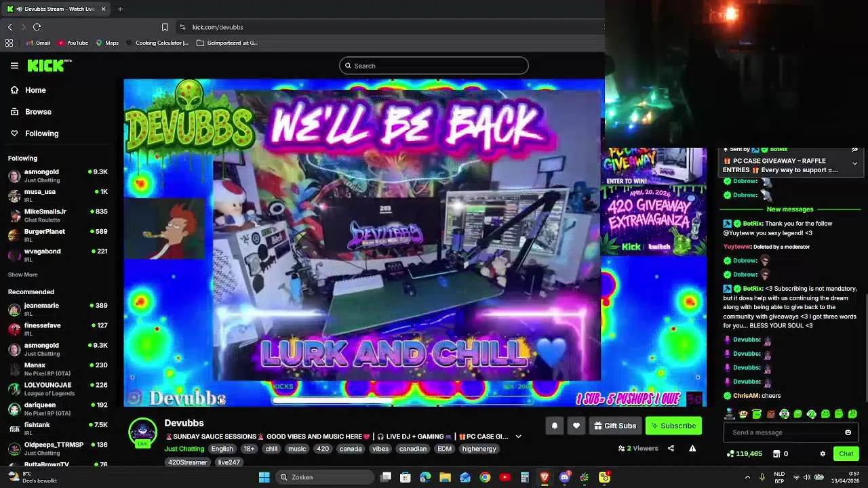Show hidden system tray icons
Viewport: 868px width, 488px height.
click(x=747, y=477)
